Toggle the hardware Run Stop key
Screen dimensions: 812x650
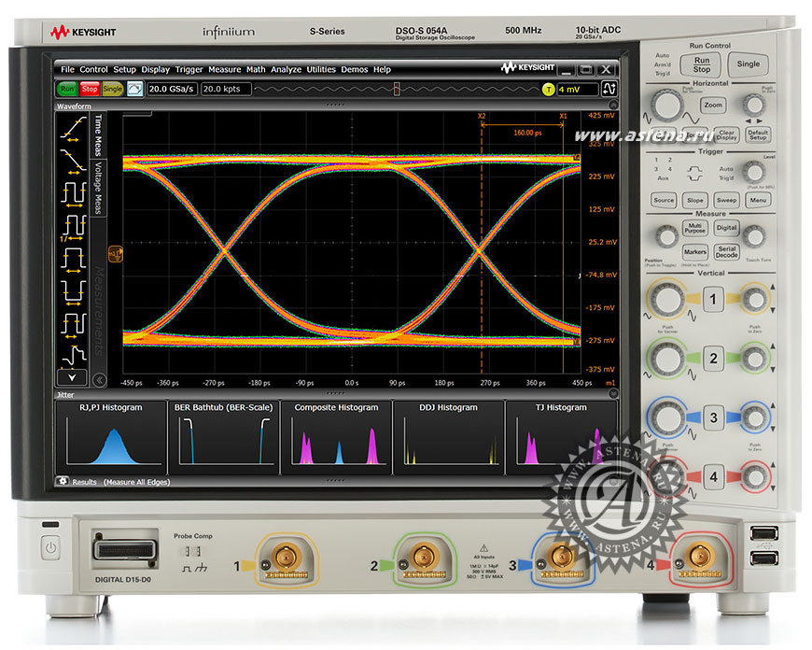coord(701,64)
